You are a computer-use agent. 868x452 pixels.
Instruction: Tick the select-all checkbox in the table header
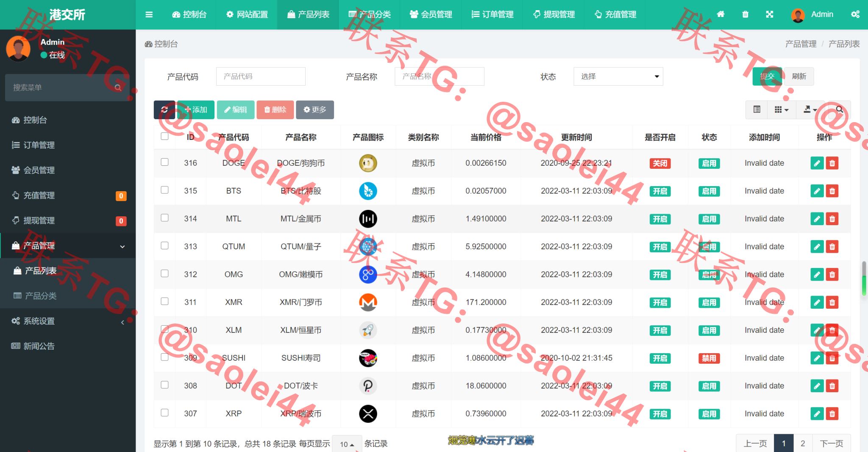164,136
